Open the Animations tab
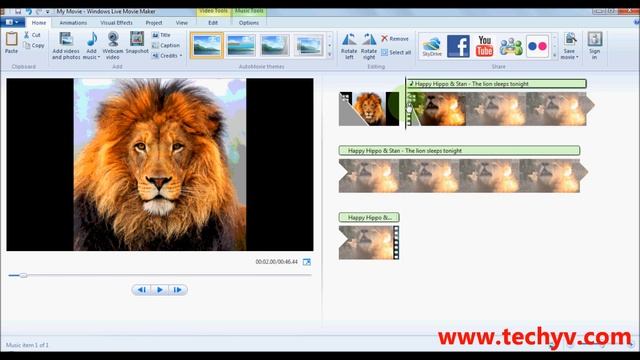This screenshot has width=640, height=360. click(x=73, y=23)
